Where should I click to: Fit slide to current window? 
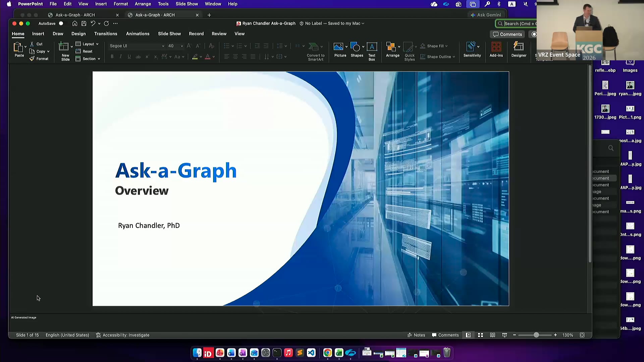(x=582, y=335)
